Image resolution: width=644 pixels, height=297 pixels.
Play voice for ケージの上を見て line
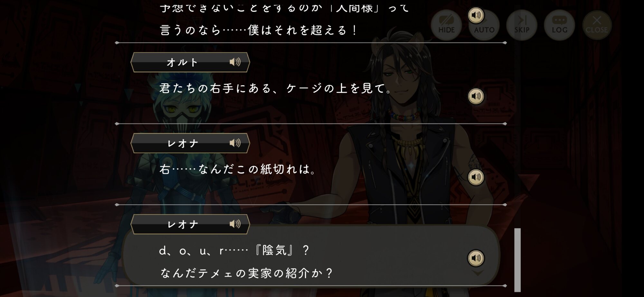(x=476, y=96)
